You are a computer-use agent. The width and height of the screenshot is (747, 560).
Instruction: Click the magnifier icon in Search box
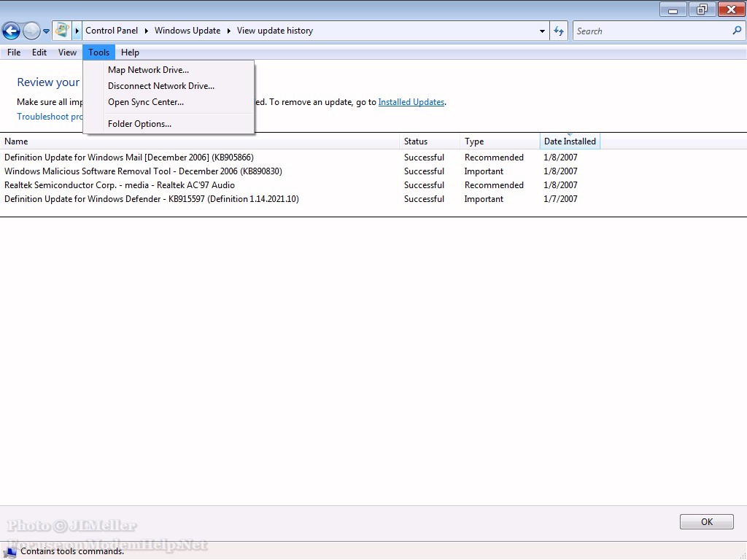[736, 31]
